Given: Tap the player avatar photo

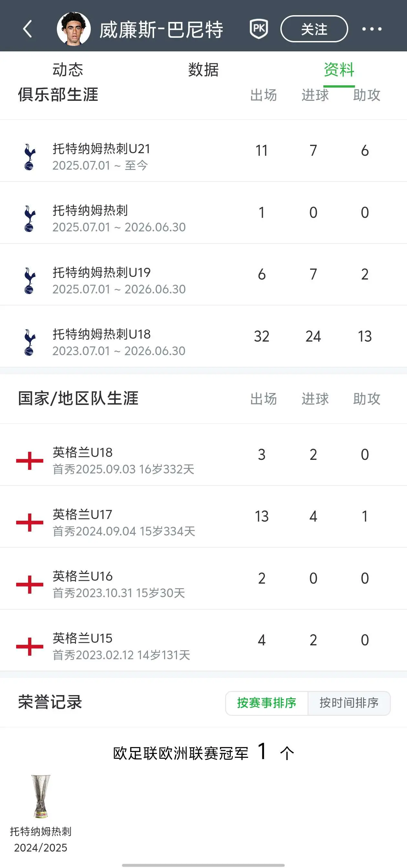Looking at the screenshot, I should click(x=73, y=29).
